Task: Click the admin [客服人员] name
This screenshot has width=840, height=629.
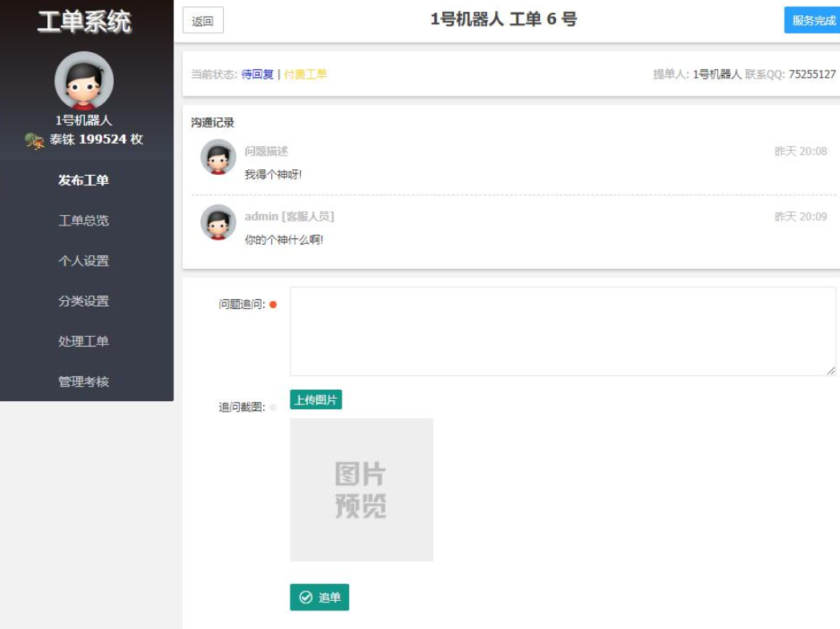Action: pyautogui.click(x=290, y=217)
